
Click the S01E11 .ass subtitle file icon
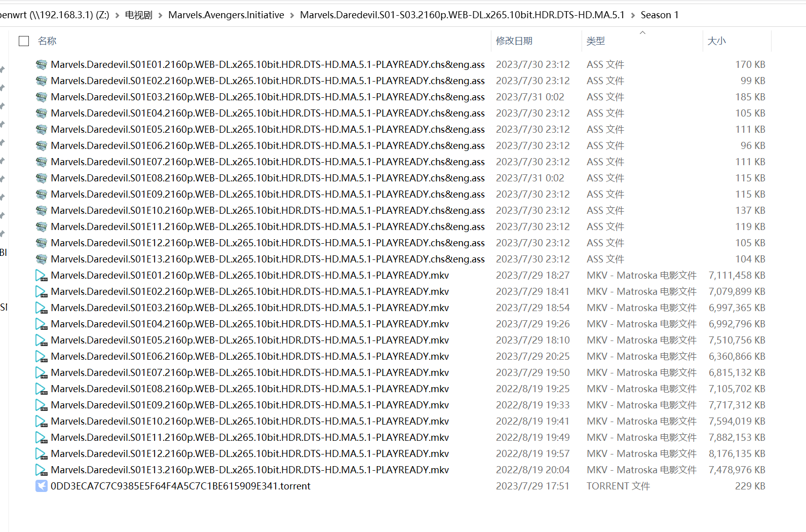42,226
